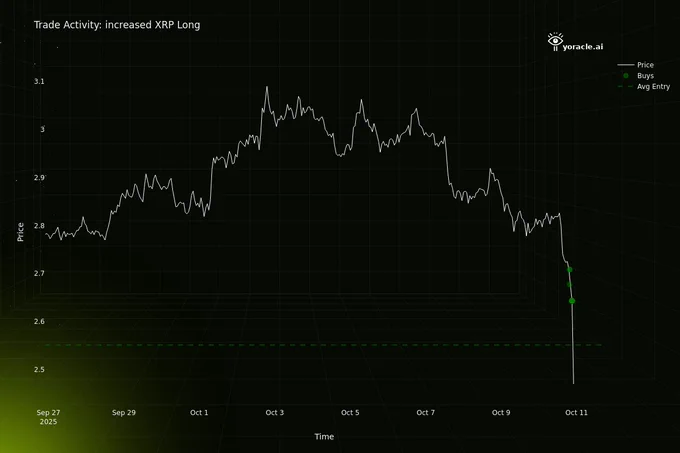Screen dimensions: 680x453
Task: Click the 3 price axis label
Action: click(42, 129)
